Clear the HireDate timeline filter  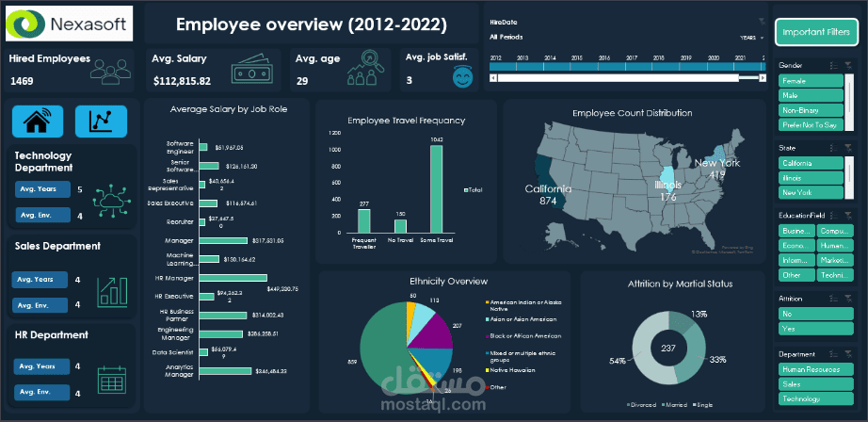click(x=762, y=22)
